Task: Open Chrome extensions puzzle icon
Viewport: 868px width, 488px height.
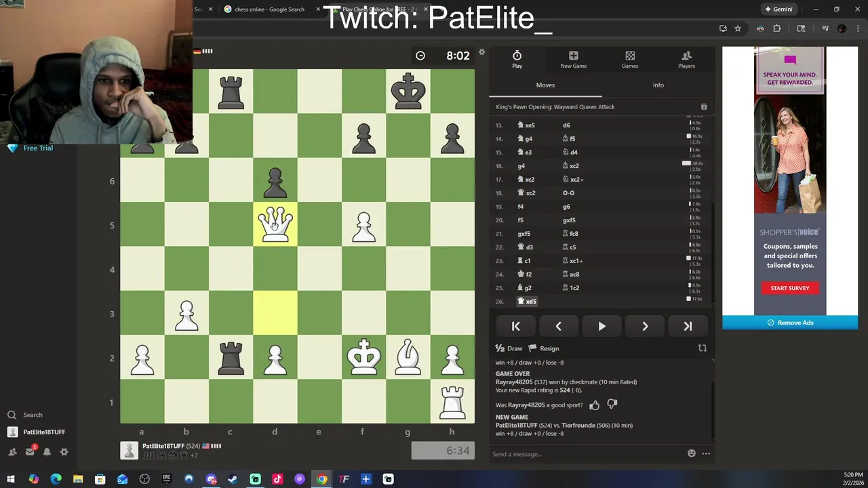Action: click(777, 28)
